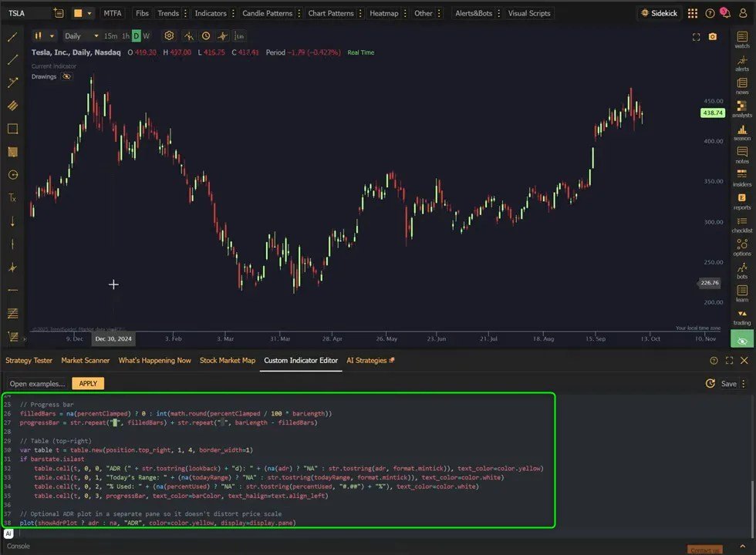This screenshot has width=756, height=555.
Task: Expand Heatmap options dots
Action: [x=405, y=14]
